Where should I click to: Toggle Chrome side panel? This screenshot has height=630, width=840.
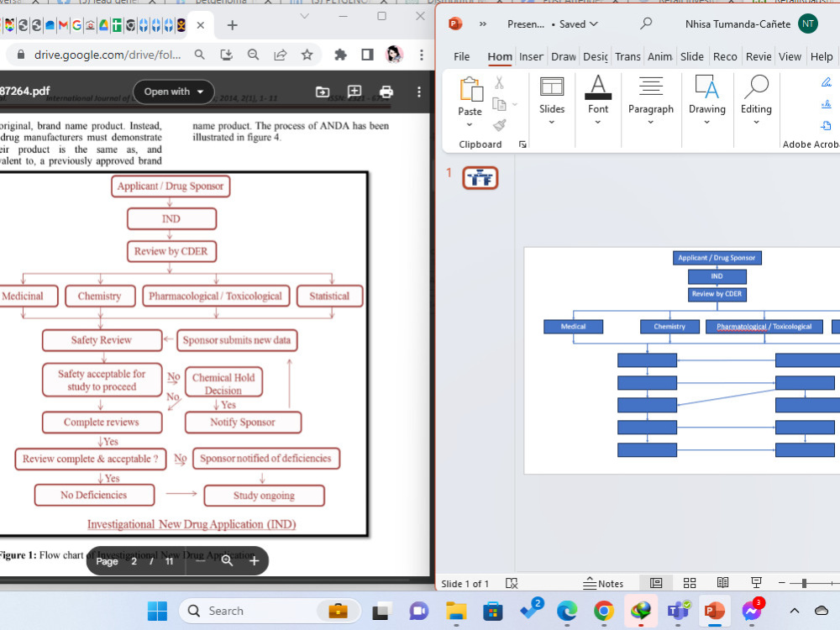pos(368,55)
